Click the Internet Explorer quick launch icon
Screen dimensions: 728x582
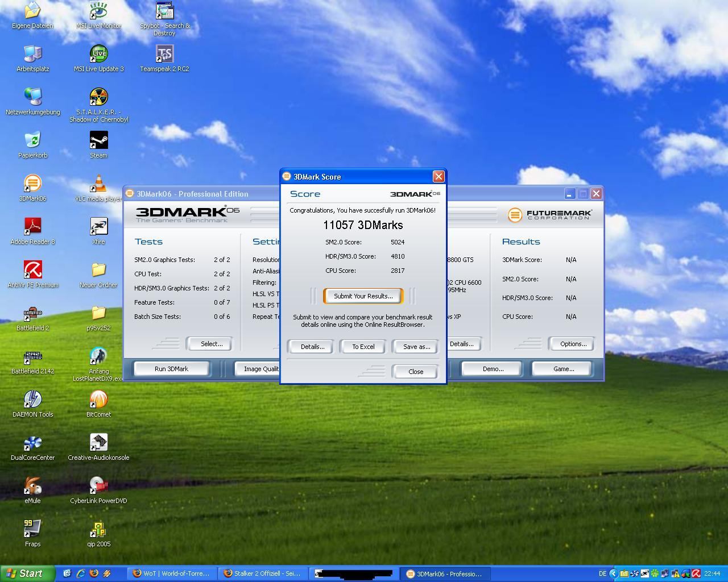point(81,573)
